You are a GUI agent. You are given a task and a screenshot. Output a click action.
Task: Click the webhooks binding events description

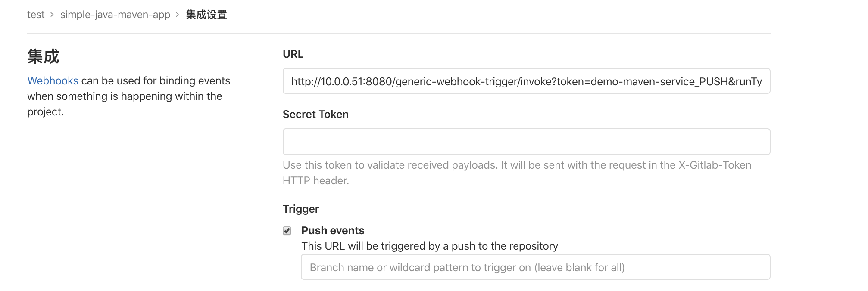[129, 96]
